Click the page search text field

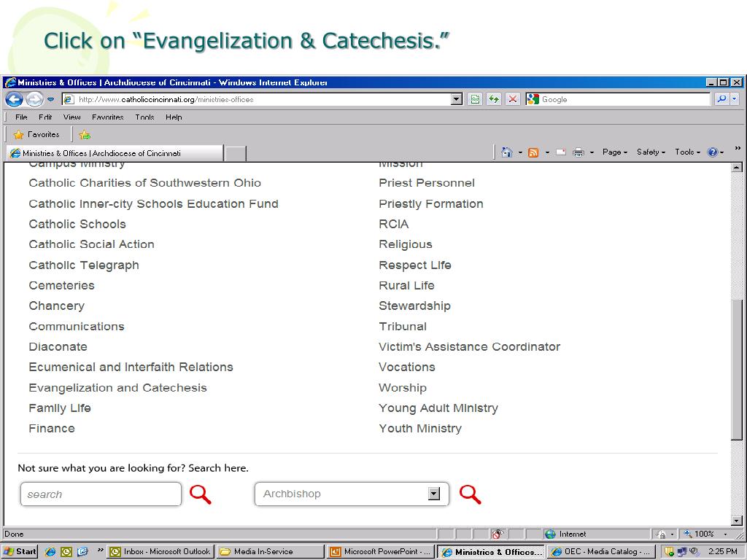point(101,494)
